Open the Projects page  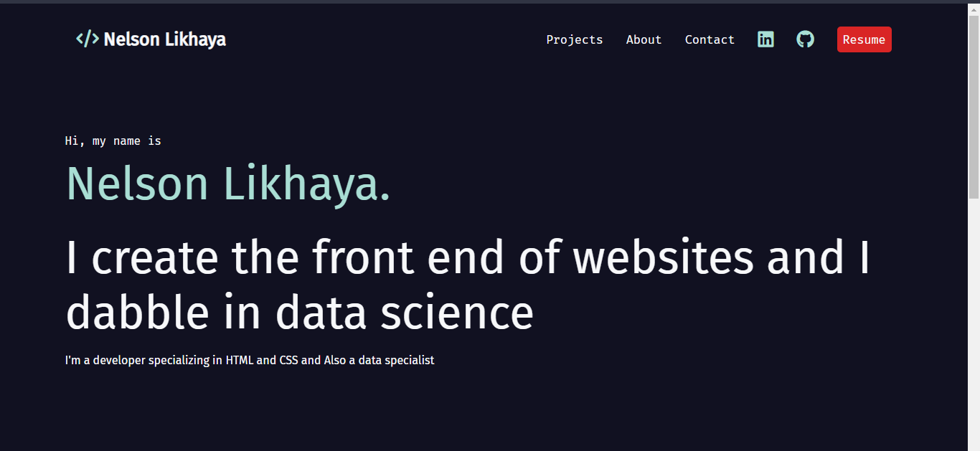point(574,39)
